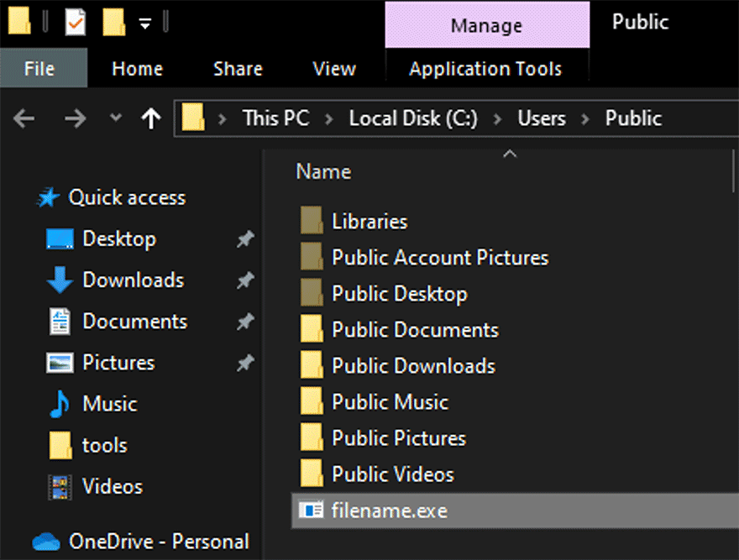Screen dimensions: 739x560
Task: Click the Videos filmstrip icon
Action: 60,487
